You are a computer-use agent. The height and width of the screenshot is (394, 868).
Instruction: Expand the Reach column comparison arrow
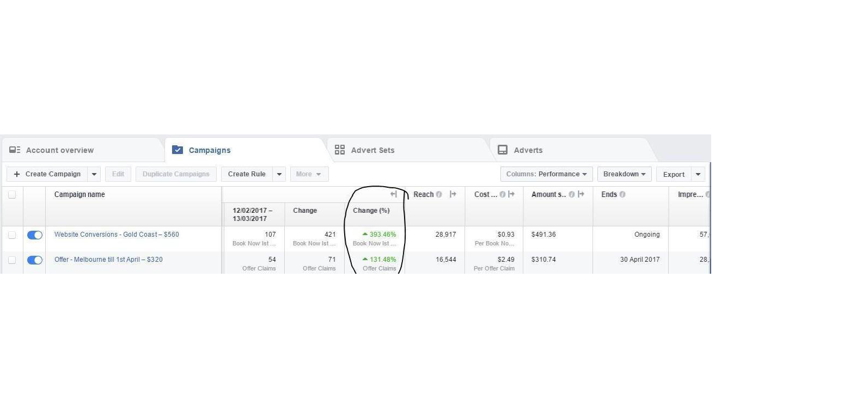[x=453, y=194]
